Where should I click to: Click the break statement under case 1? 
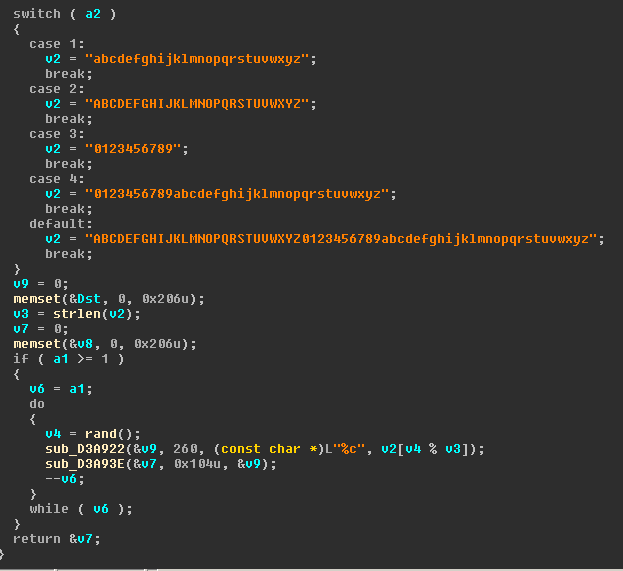(69, 74)
